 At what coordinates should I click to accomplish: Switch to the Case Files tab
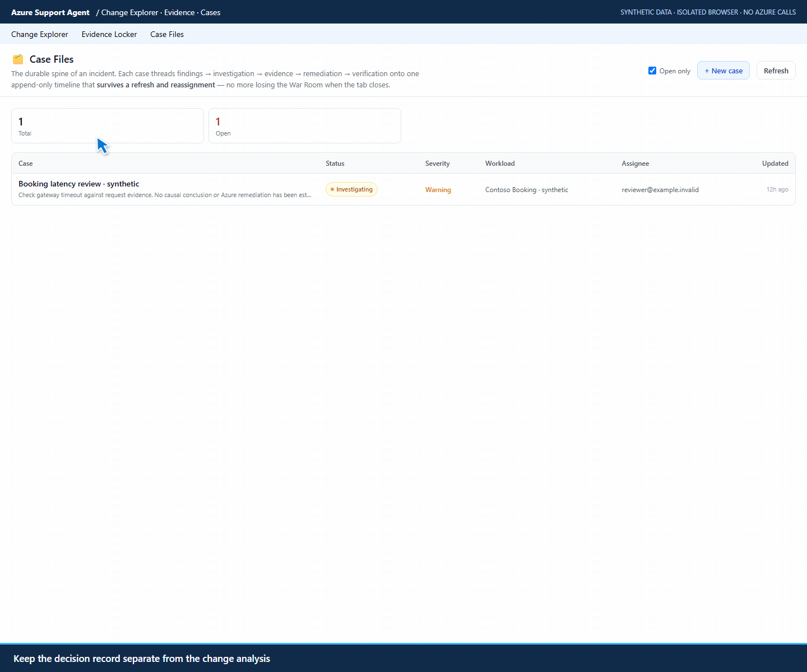point(167,34)
